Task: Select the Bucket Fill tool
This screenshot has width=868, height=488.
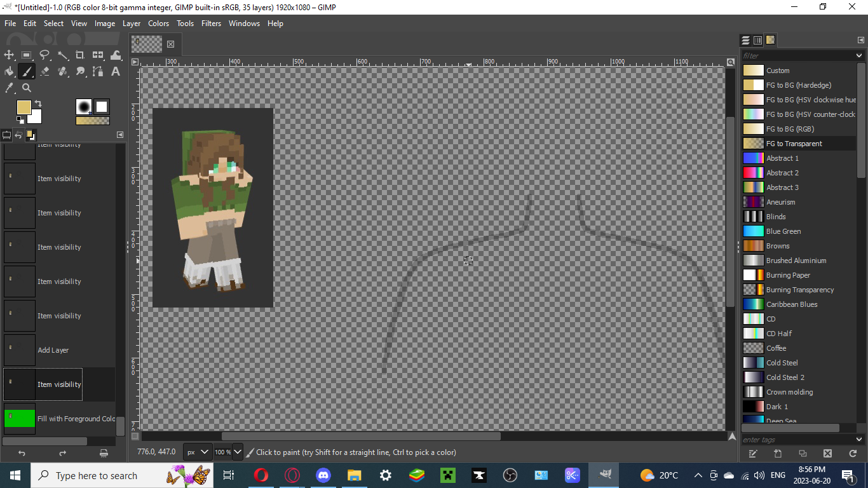Action: click(x=9, y=72)
